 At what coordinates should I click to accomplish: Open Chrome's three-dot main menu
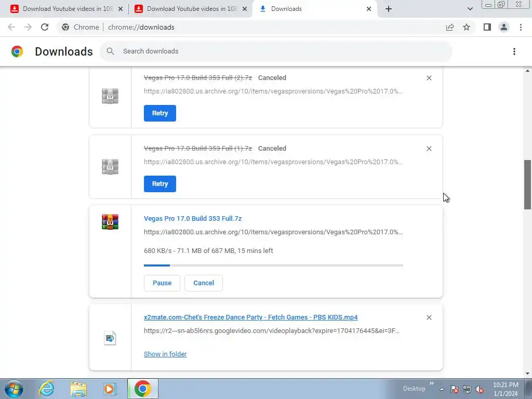tap(521, 27)
